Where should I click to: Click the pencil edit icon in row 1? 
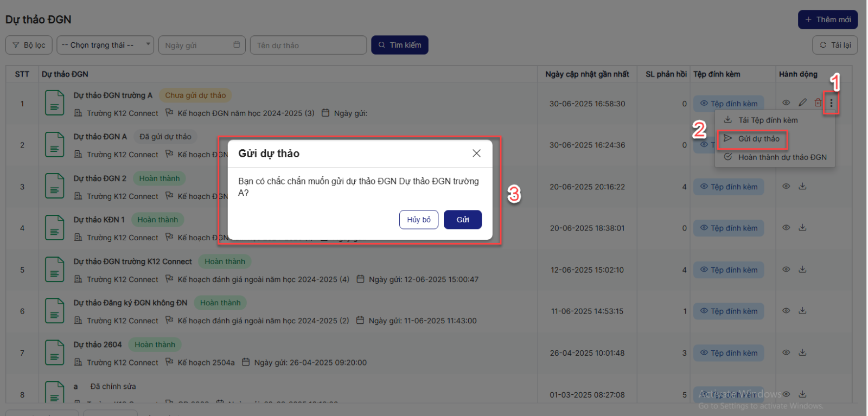802,103
